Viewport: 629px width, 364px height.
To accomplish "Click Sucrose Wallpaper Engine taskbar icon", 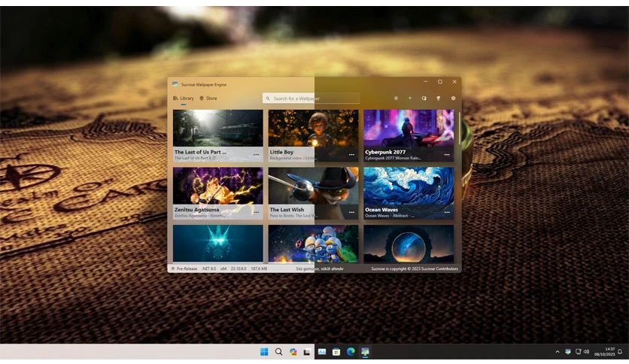I will pos(365,352).
